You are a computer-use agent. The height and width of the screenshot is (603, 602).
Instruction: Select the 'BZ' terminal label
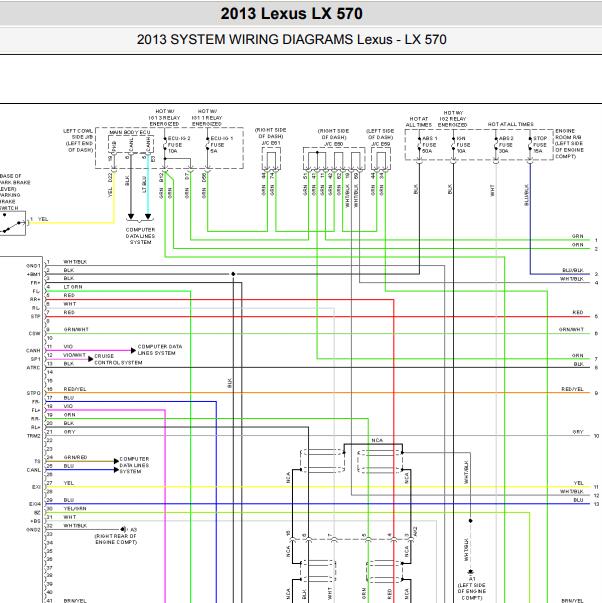(37, 513)
